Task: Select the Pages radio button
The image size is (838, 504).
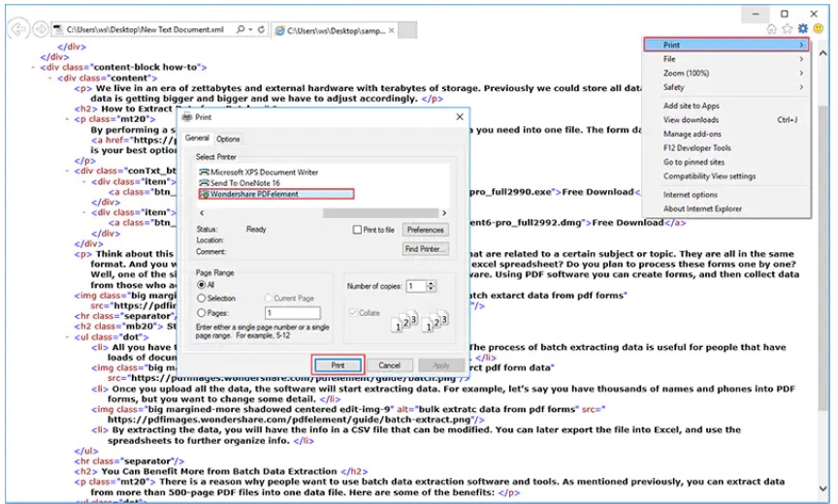Action: point(202,313)
